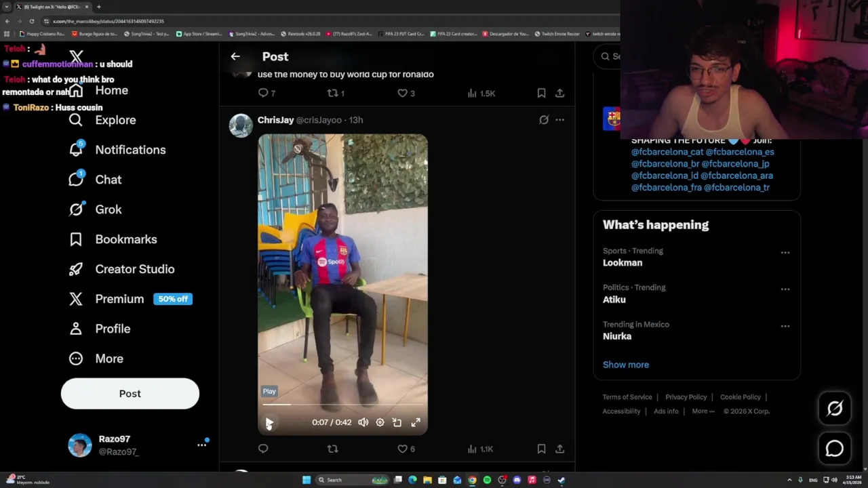Click the white Post button
This screenshot has width=868, height=488.
[130, 394]
